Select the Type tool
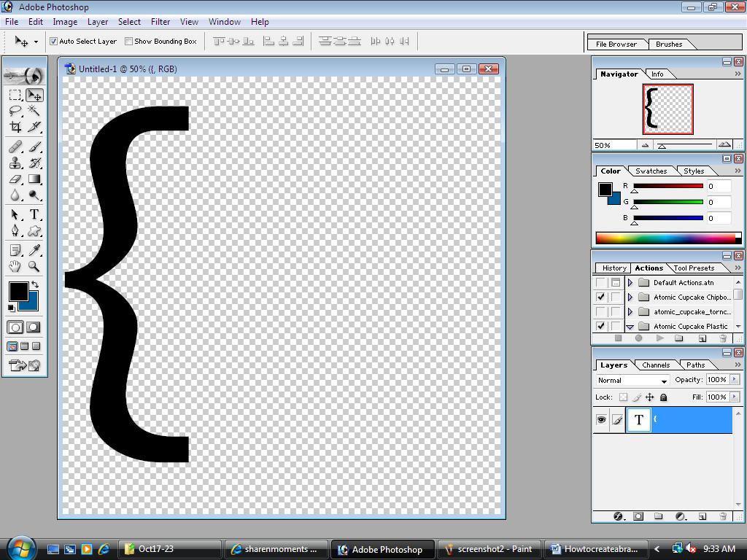This screenshot has width=747, height=560. tap(34, 215)
